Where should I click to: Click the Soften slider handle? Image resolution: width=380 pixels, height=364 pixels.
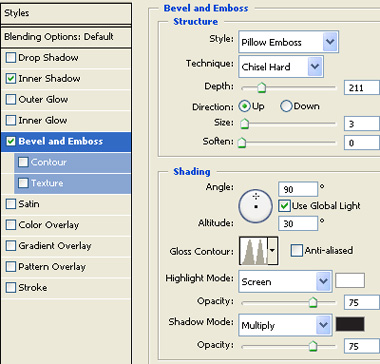pos(242,143)
